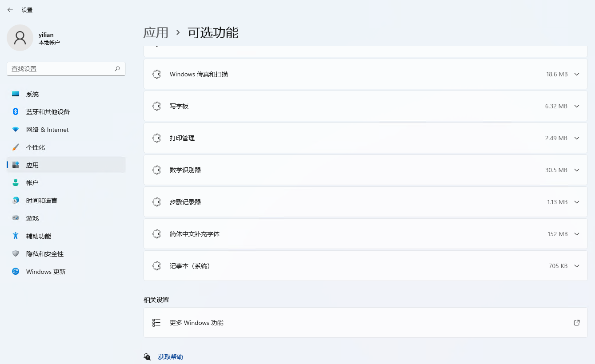
Task: Expand the 记事本（系统）row
Action: click(x=577, y=266)
